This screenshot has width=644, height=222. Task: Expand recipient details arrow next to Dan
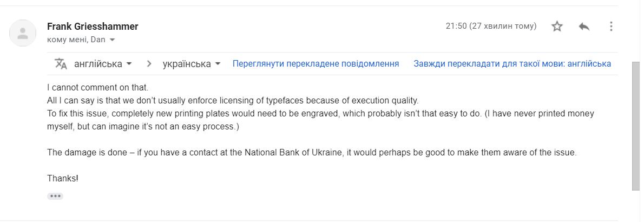112,40
